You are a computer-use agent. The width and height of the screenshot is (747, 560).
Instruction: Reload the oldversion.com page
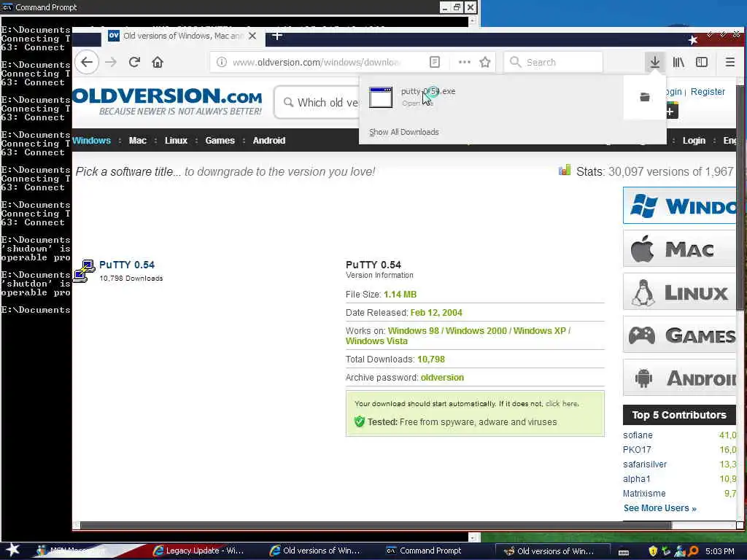point(134,63)
